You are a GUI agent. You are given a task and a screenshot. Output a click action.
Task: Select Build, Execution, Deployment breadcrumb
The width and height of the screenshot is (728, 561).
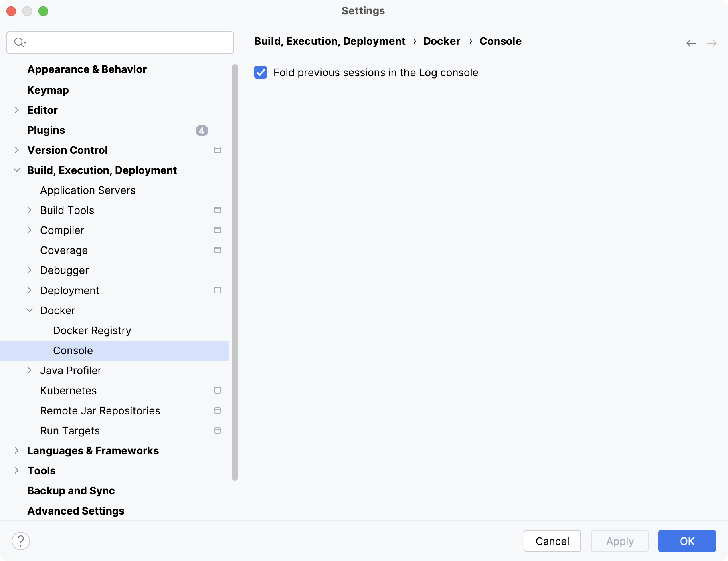[330, 41]
